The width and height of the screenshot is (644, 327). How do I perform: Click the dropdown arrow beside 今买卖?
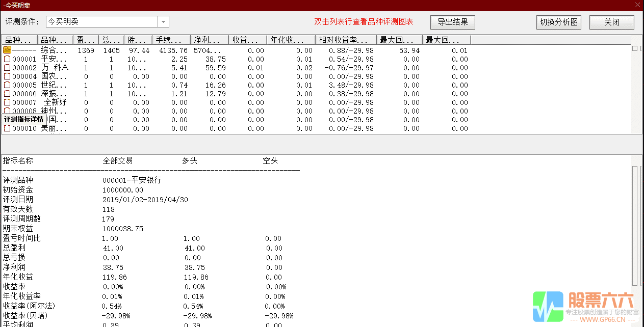point(163,21)
